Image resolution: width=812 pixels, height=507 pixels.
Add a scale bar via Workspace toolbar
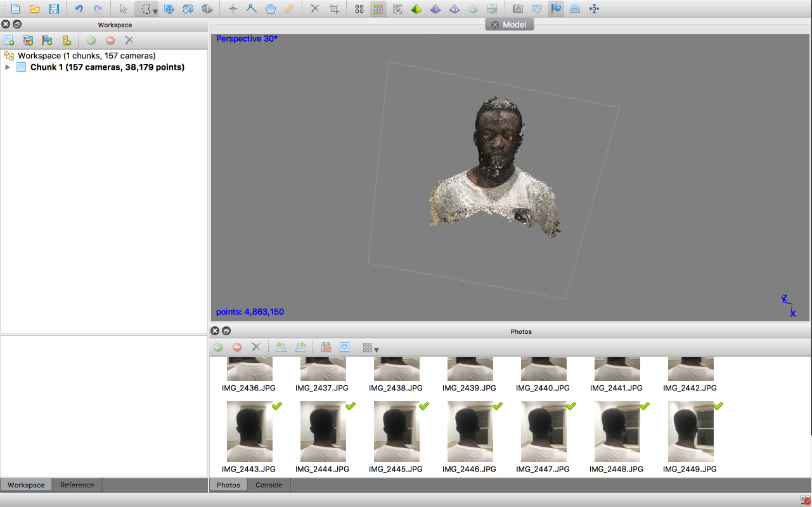click(66, 41)
